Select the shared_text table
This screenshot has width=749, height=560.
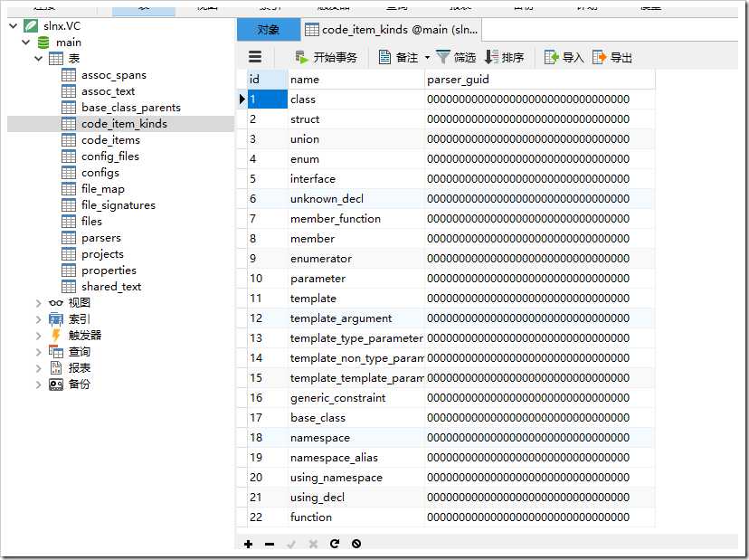tap(111, 286)
